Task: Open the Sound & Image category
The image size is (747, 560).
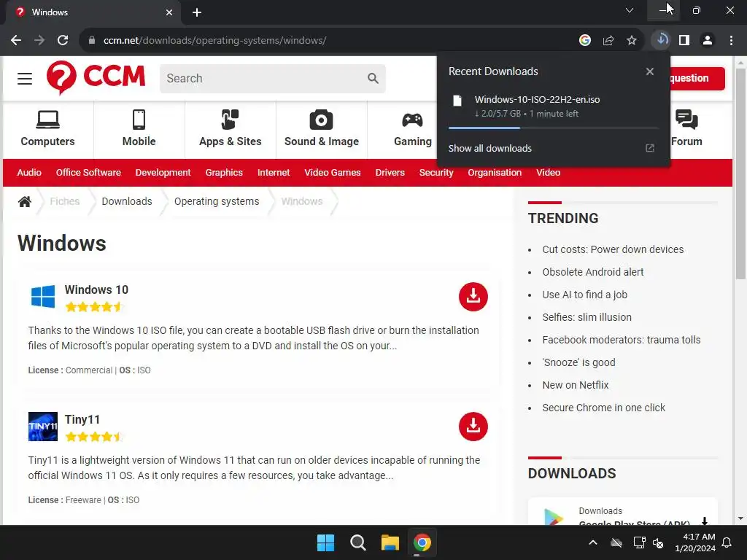Action: tap(322, 128)
